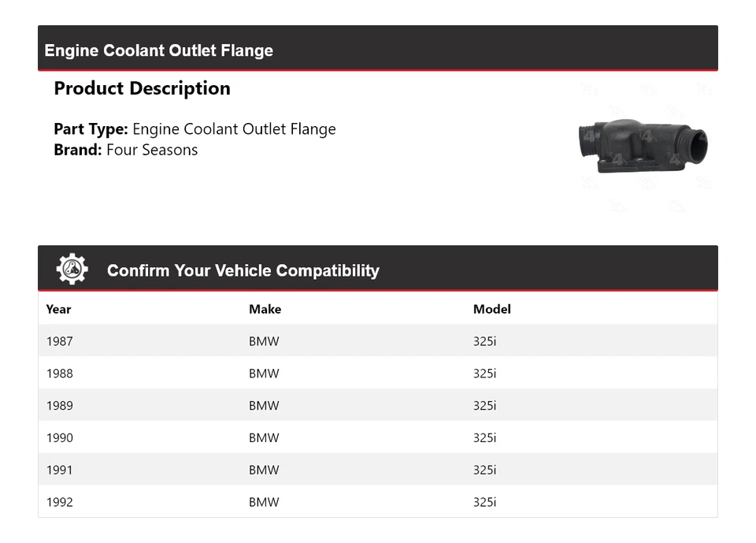
Task: Click Confirm Your Vehicle Compatibility heading
Action: (243, 270)
